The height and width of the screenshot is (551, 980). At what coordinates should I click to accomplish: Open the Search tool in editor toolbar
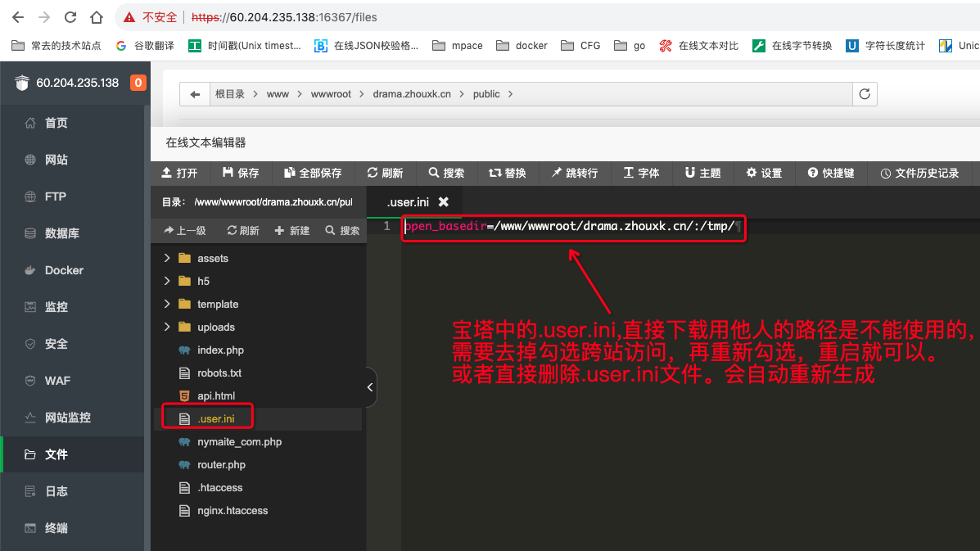(446, 173)
